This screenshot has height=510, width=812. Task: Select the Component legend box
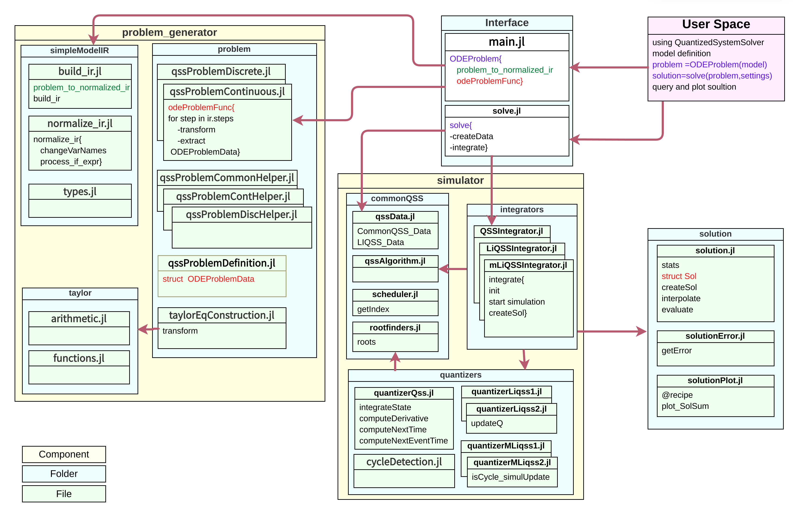(x=64, y=454)
